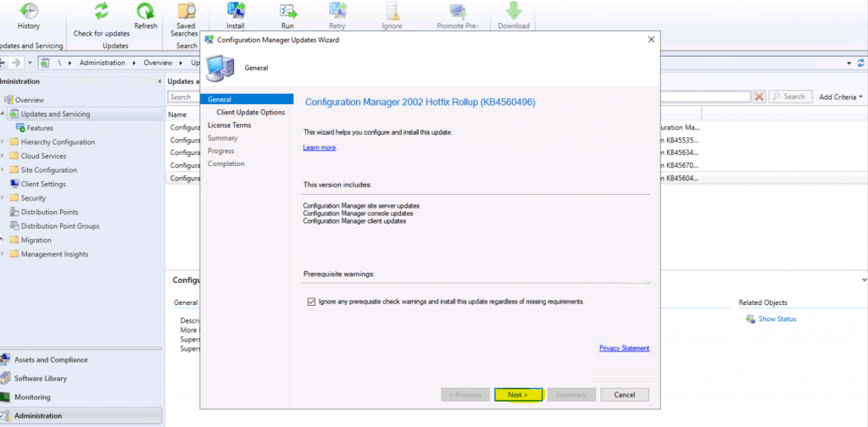Click the left Search input field
The width and height of the screenshot is (868, 427).
[184, 97]
